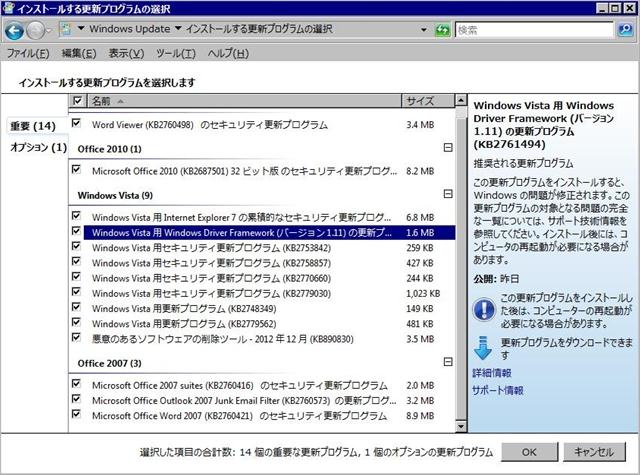Click the window title bar icon
Viewport: 640px width, 475px height.
[x=8, y=8]
